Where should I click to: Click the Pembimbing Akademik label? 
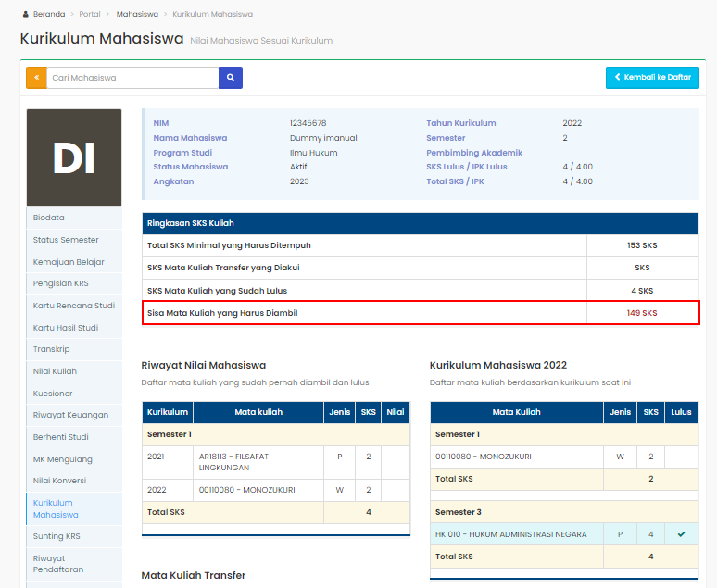474,153
